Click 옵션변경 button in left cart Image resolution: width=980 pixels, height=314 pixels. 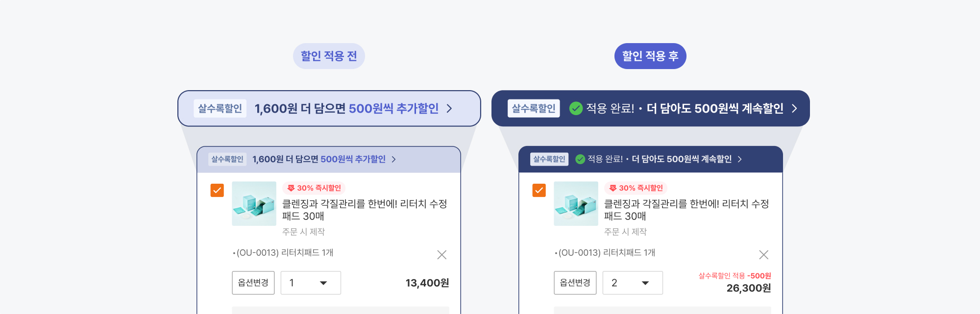click(x=253, y=283)
